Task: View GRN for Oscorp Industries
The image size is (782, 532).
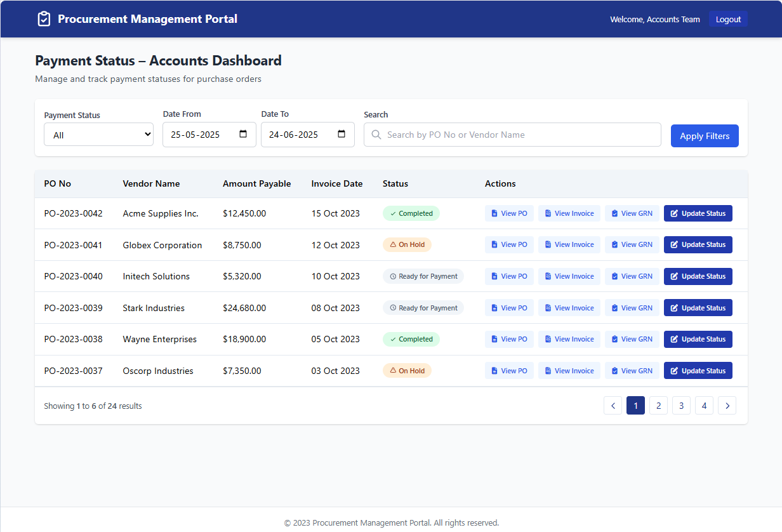Action: click(x=632, y=371)
